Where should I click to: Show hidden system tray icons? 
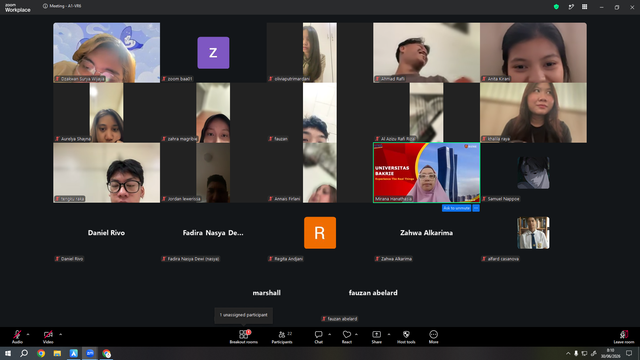pos(568,353)
